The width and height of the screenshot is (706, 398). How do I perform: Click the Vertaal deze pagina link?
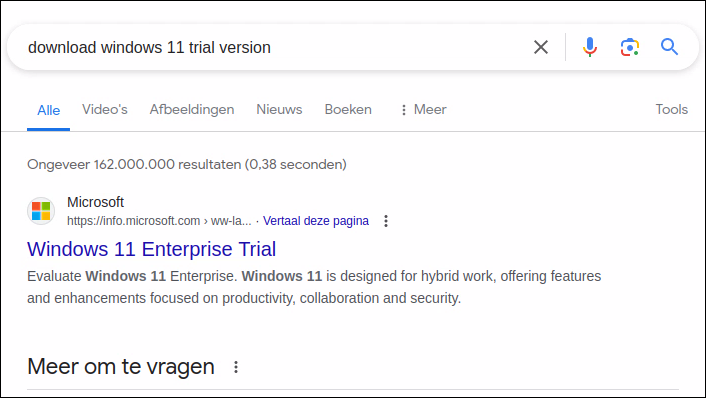(x=316, y=221)
